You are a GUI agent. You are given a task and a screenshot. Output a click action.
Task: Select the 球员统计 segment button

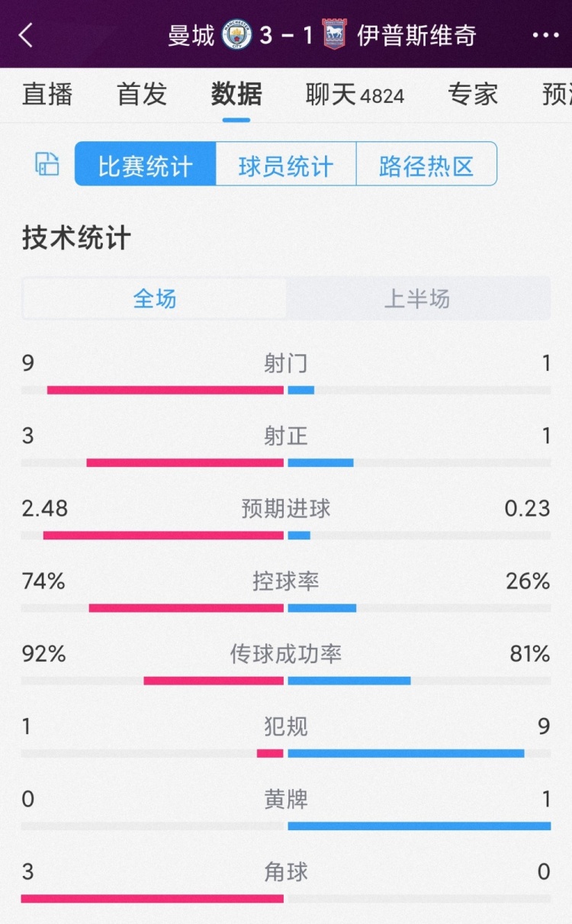click(x=286, y=164)
